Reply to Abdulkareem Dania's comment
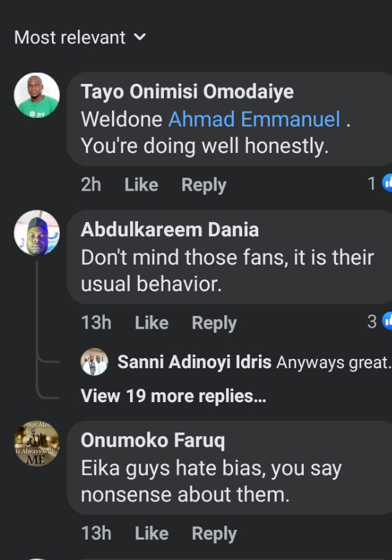The image size is (392, 560). click(214, 323)
